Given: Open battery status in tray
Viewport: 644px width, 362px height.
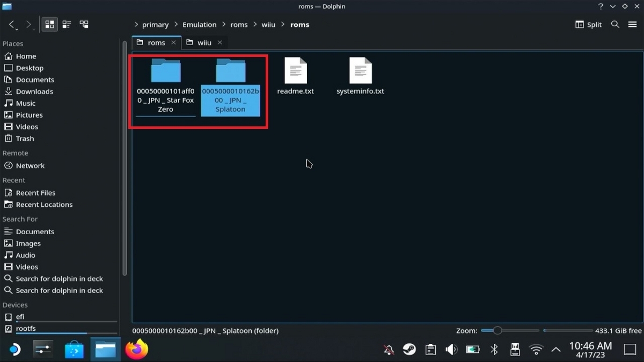Looking at the screenshot, I should [473, 350].
